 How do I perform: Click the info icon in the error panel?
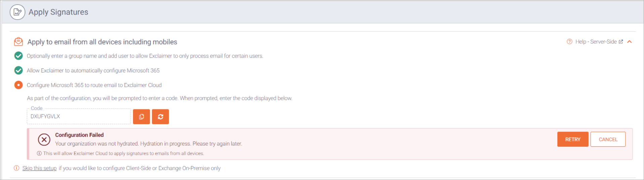pyautogui.click(x=39, y=153)
